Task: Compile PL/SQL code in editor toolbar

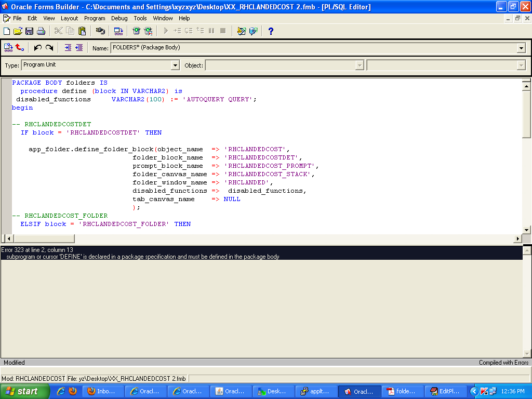Action: tap(8, 48)
